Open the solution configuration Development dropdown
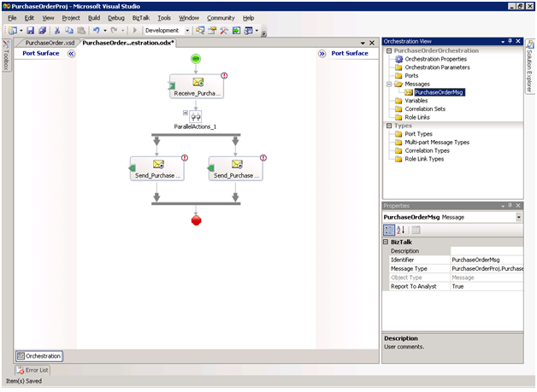 [x=187, y=31]
